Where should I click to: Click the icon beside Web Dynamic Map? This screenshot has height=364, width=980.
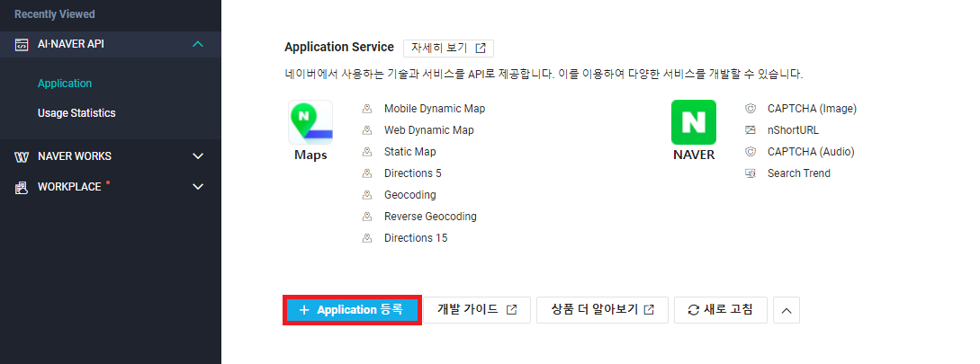coord(367,130)
